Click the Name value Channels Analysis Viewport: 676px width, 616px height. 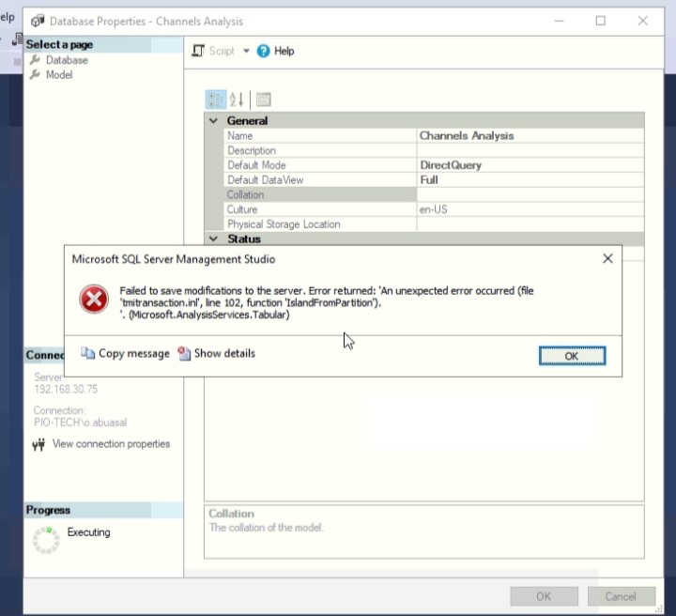(467, 136)
